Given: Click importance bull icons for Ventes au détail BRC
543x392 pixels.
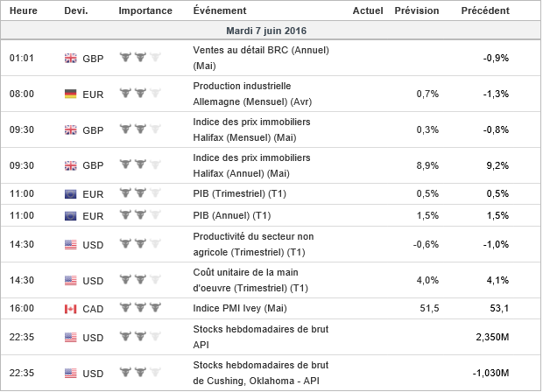Looking at the screenshot, I should click(x=140, y=58).
